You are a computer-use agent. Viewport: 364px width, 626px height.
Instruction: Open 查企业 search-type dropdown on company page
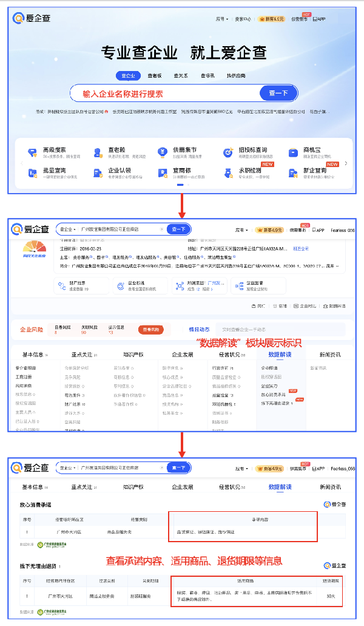pos(67,229)
